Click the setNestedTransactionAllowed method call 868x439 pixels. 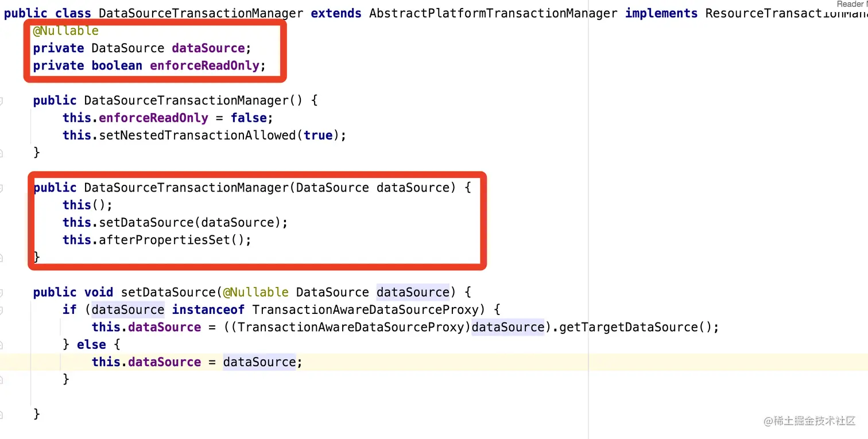point(197,135)
